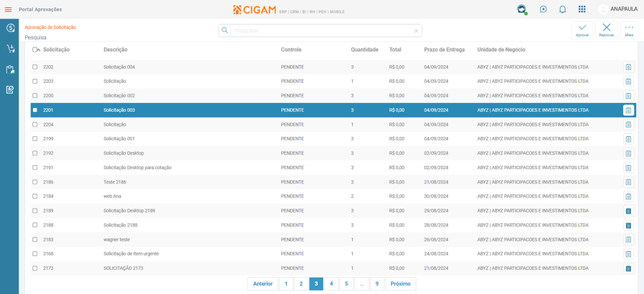Image resolution: width=644 pixels, height=294 pixels.
Task: Check the box for request 2201
Action: tap(35, 110)
